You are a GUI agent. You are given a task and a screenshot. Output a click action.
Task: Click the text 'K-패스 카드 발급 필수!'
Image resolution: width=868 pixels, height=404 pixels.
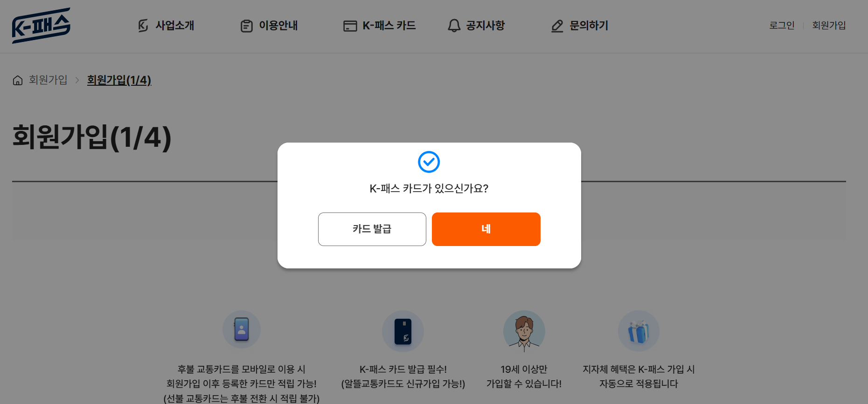[x=403, y=370]
